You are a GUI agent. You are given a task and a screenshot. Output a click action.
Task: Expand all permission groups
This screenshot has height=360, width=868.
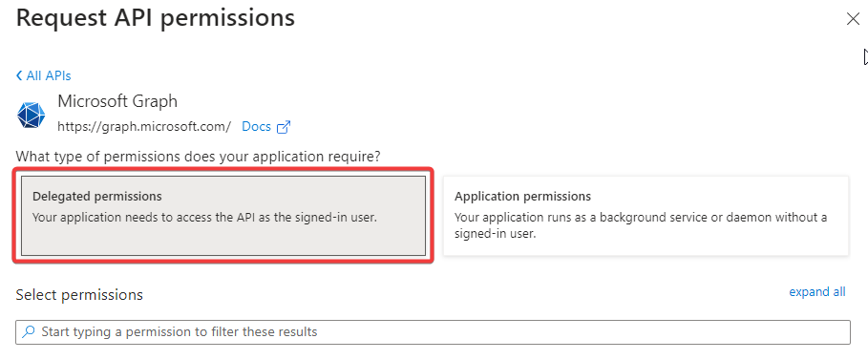point(817,292)
